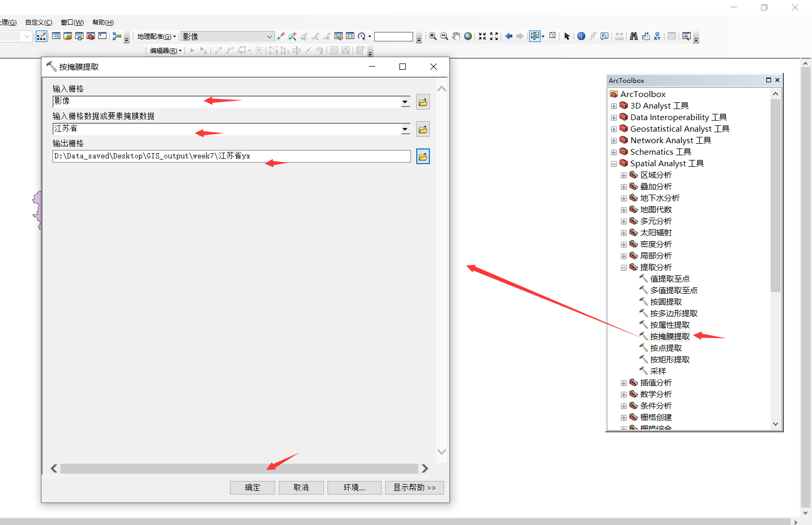
Task: Open the Find binoculars tool
Action: pos(634,36)
